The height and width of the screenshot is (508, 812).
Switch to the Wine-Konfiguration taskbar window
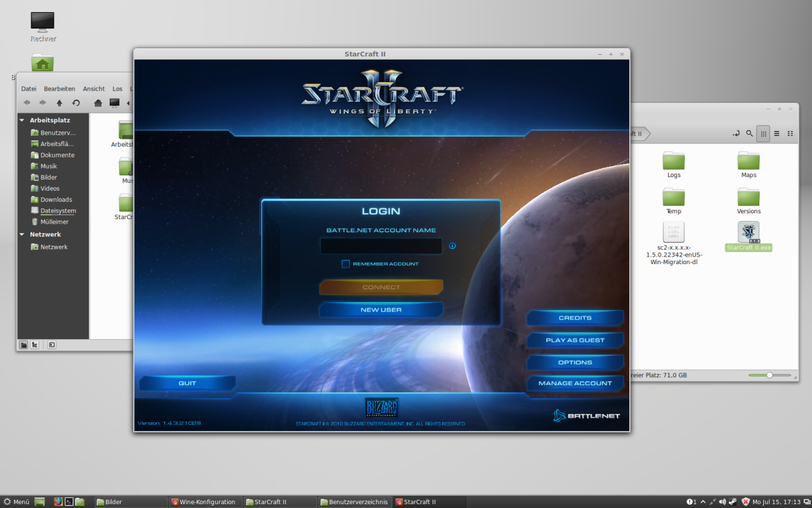[205, 502]
